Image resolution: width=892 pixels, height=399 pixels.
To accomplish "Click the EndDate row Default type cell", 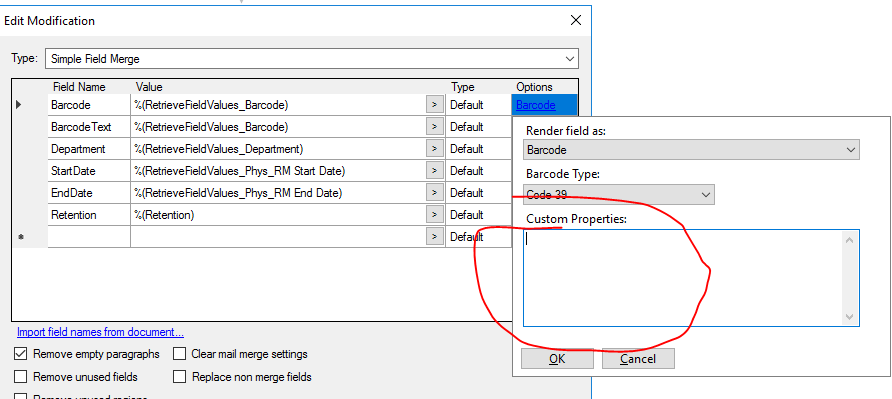I will 478,193.
